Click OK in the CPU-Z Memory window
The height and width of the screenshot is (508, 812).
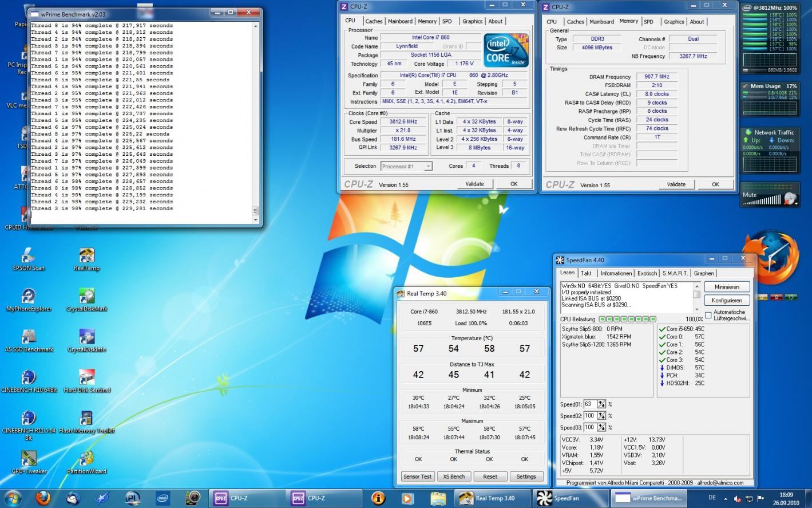pos(715,184)
